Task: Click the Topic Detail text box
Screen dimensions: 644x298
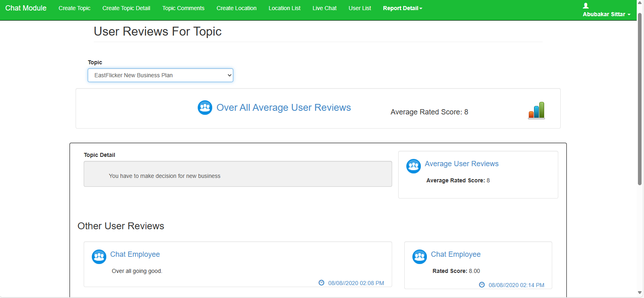Action: [x=238, y=174]
